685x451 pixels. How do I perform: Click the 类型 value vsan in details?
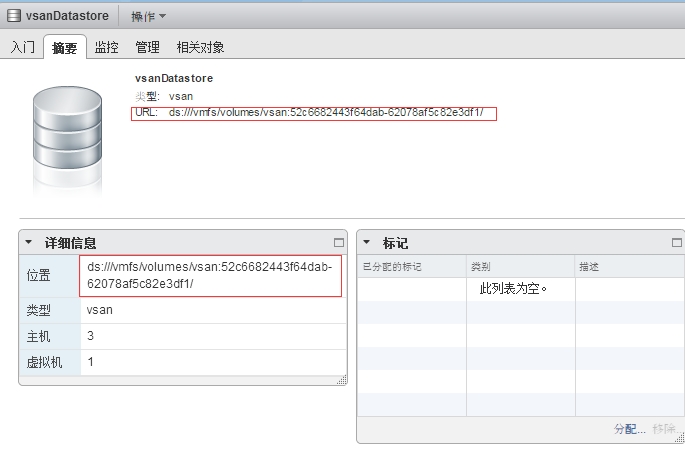tap(100, 310)
